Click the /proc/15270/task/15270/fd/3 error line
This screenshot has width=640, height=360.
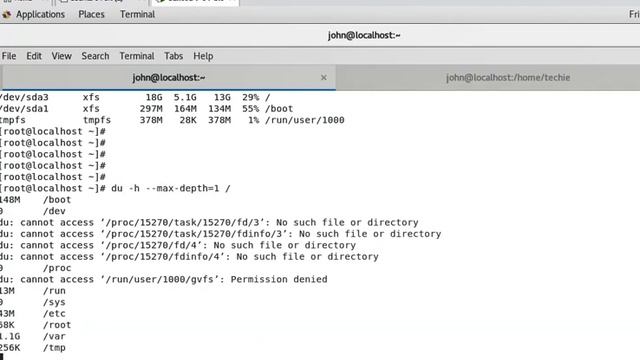point(209,223)
